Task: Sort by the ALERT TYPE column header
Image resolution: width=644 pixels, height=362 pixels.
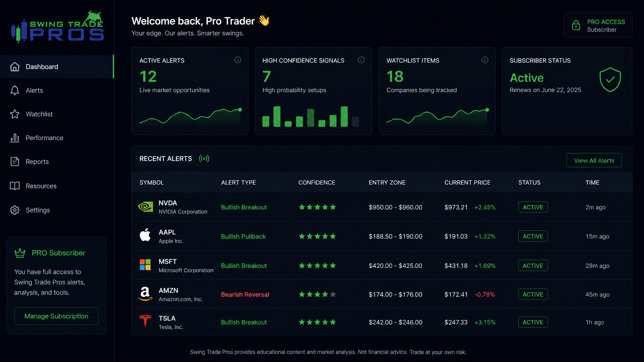Action: pyautogui.click(x=238, y=182)
